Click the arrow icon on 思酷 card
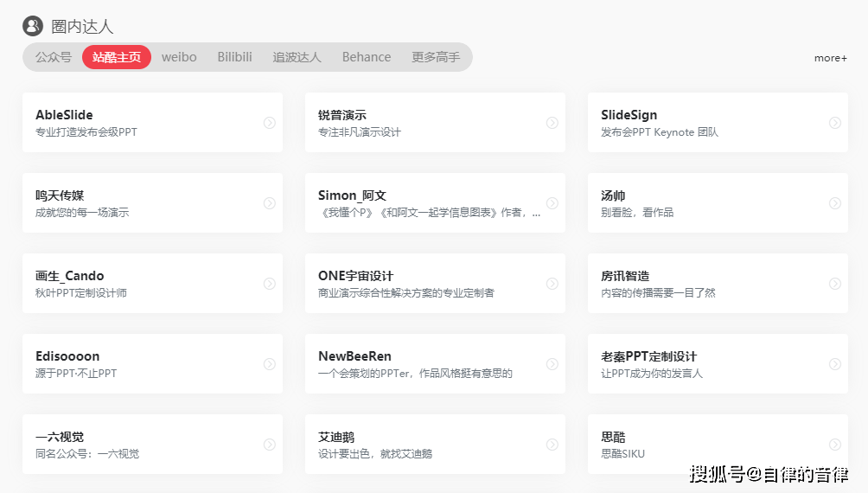Screen dimensions: 868x493 [x=835, y=445]
